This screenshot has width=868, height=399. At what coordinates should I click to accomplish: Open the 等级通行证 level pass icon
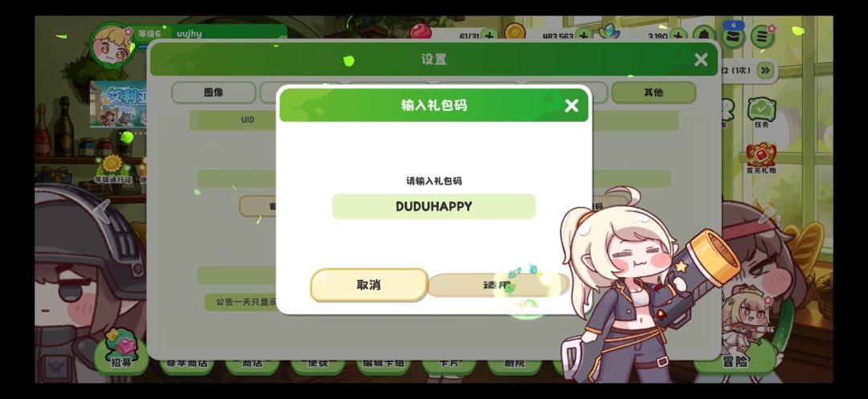112,169
